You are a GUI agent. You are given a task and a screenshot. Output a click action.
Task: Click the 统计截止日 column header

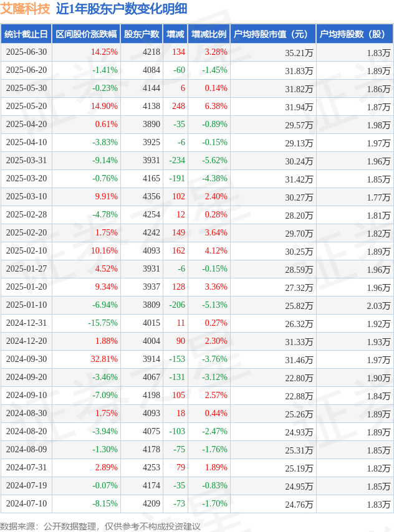pos(26,34)
